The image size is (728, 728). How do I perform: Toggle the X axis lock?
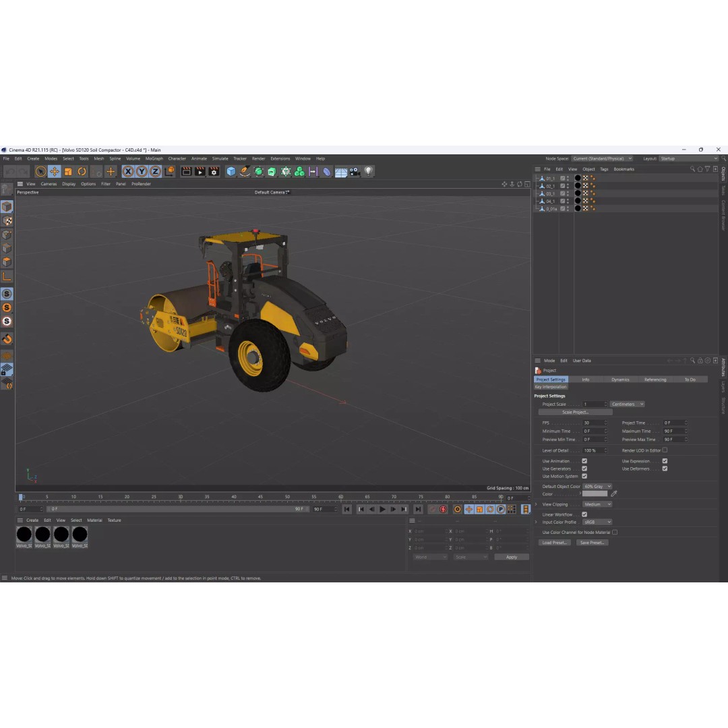(x=128, y=172)
